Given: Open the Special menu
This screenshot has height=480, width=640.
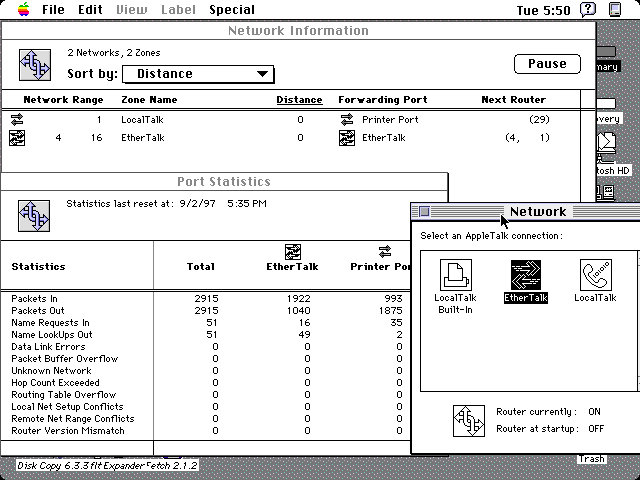Looking at the screenshot, I should click(232, 9).
